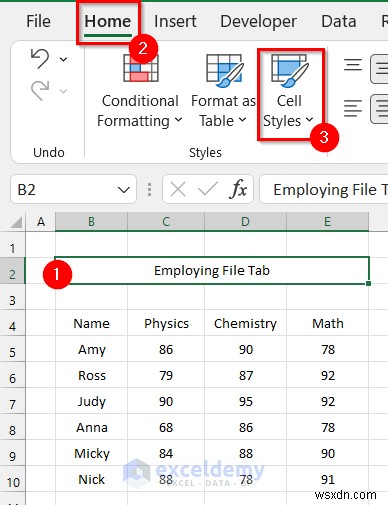Click the 'Chemistry' header cell
This screenshot has height=505, width=388.
245,323
